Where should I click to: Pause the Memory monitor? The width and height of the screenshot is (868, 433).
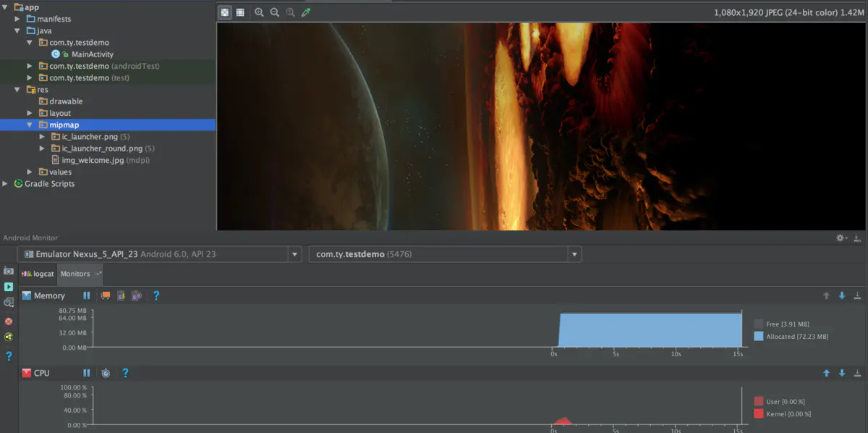click(87, 295)
